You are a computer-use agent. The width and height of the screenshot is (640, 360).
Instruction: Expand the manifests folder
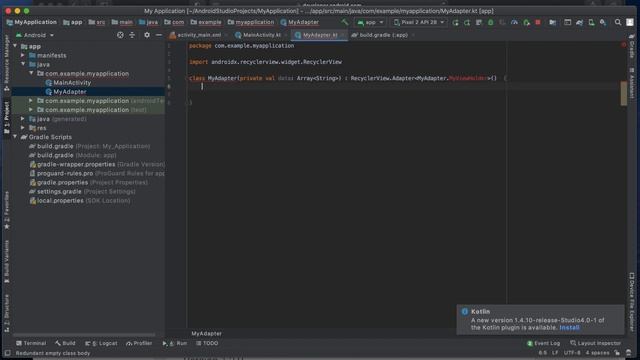[23, 55]
